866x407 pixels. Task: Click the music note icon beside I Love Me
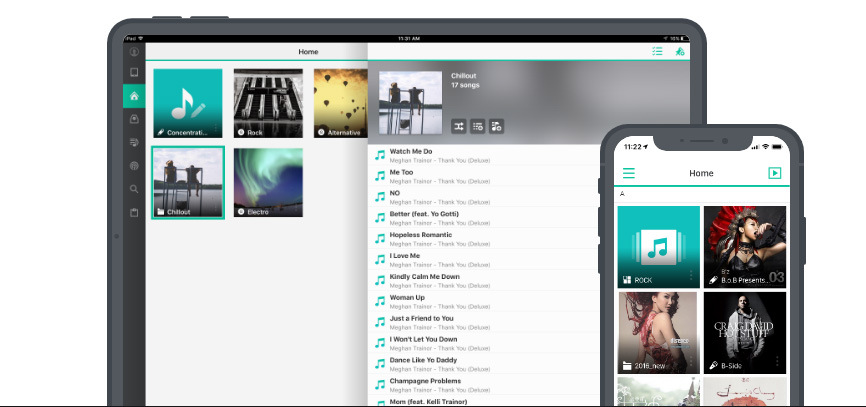(x=380, y=260)
